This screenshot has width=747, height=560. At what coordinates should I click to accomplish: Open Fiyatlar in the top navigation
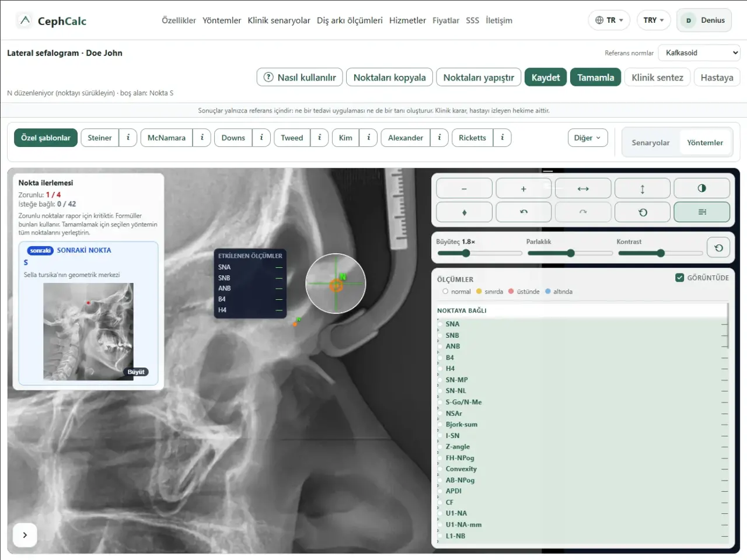[x=446, y=20]
